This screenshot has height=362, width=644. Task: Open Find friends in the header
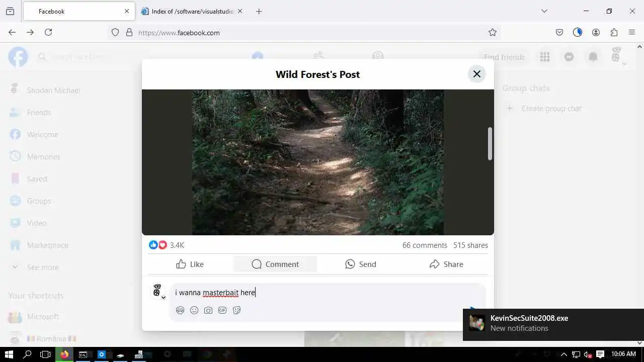click(505, 57)
